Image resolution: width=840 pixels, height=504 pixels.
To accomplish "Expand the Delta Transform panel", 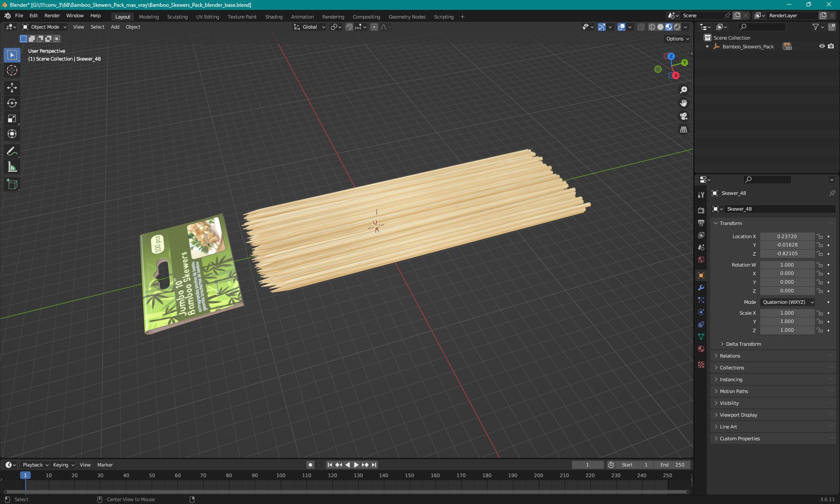I will point(743,344).
